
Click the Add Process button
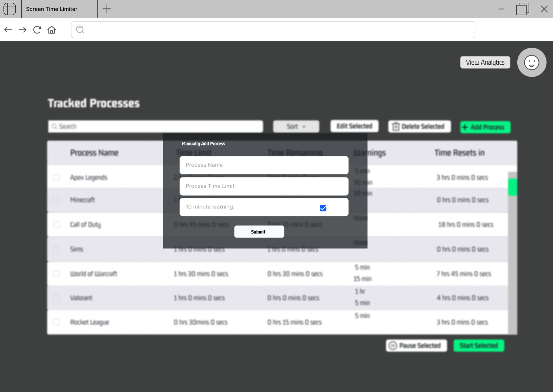(485, 127)
